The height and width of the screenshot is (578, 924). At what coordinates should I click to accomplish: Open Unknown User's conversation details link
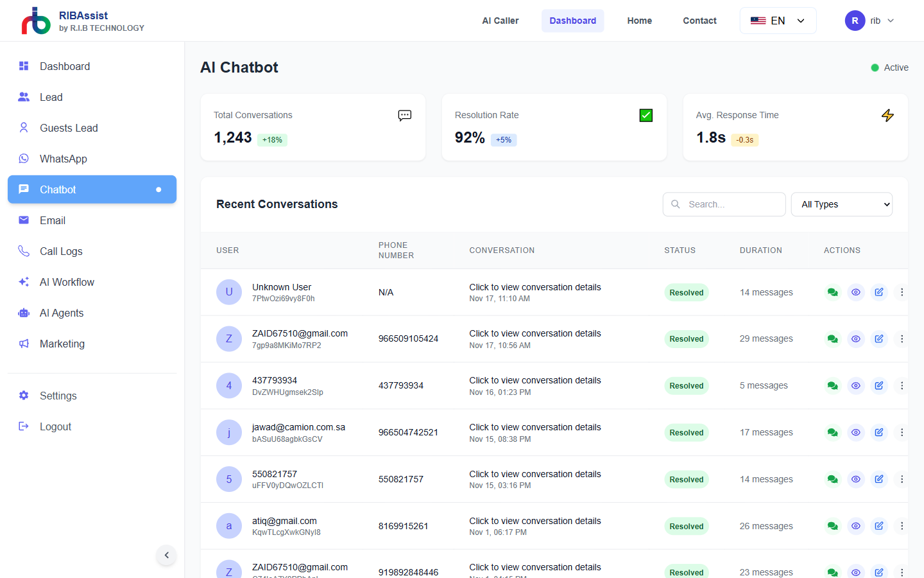pos(535,287)
